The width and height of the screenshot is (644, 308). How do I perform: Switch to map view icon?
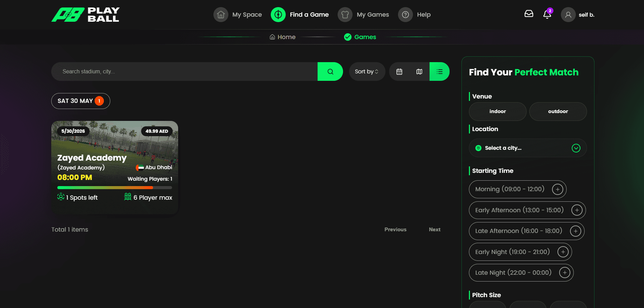pyautogui.click(x=419, y=71)
